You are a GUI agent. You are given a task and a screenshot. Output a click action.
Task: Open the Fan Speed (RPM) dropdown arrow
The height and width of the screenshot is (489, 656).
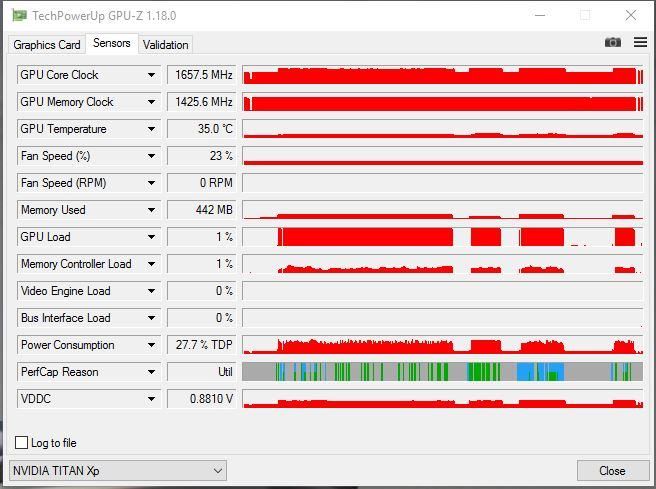coord(151,183)
